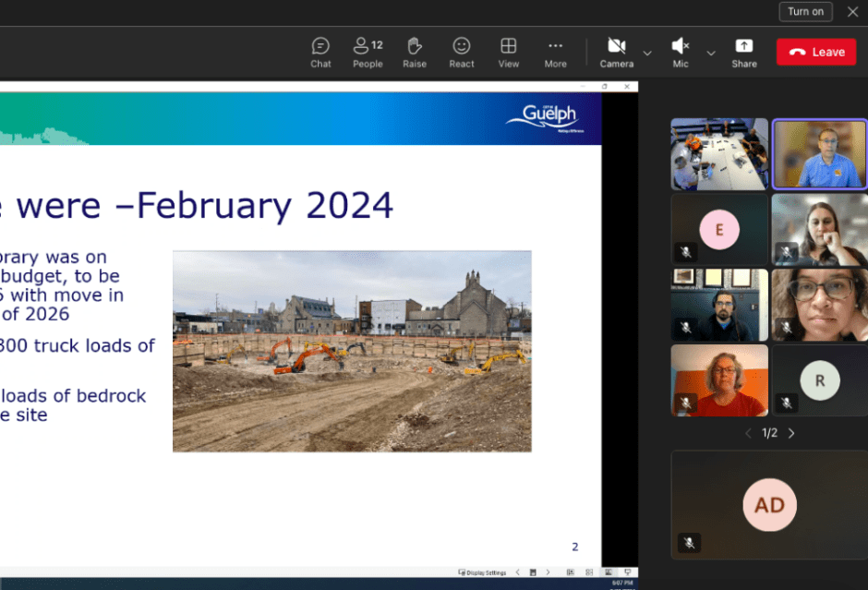Image resolution: width=868 pixels, height=590 pixels.
Task: Go to previous page of participant videos
Action: pyautogui.click(x=749, y=433)
